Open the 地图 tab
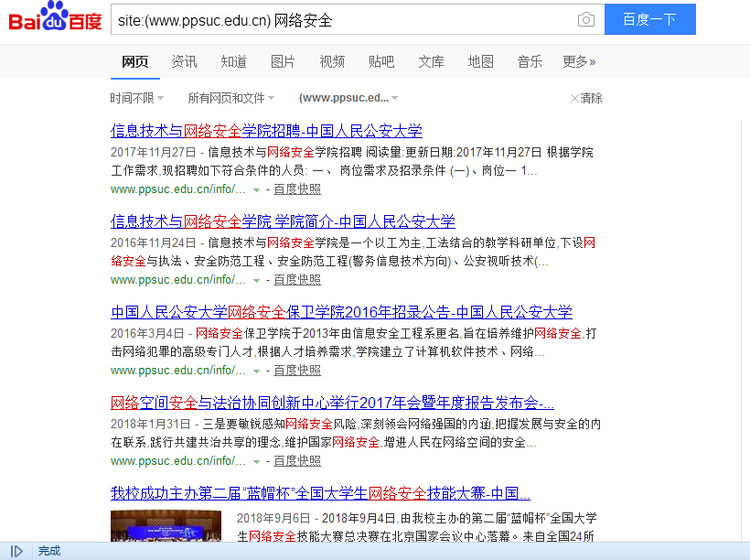This screenshot has width=750, height=560. pyautogui.click(x=480, y=61)
